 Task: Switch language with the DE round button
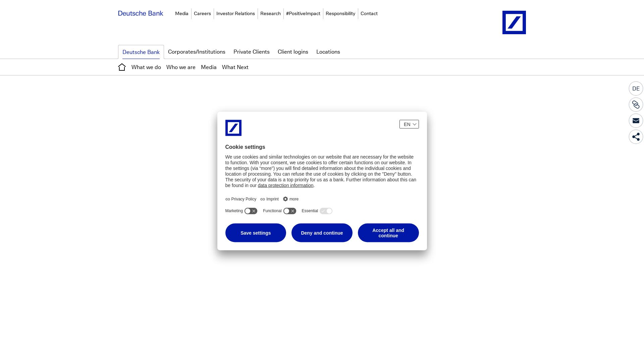pyautogui.click(x=636, y=88)
